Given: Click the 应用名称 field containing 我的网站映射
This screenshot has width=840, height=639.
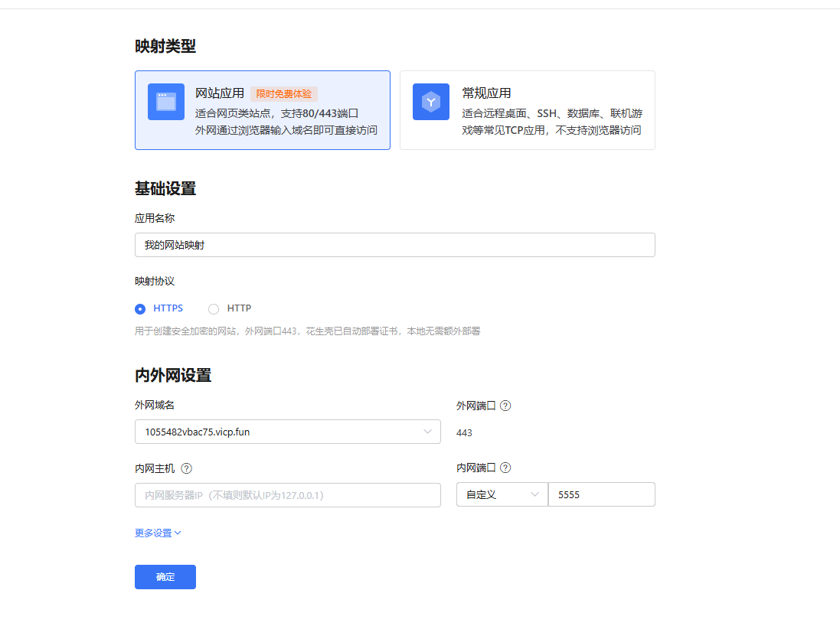Looking at the screenshot, I should tap(394, 245).
